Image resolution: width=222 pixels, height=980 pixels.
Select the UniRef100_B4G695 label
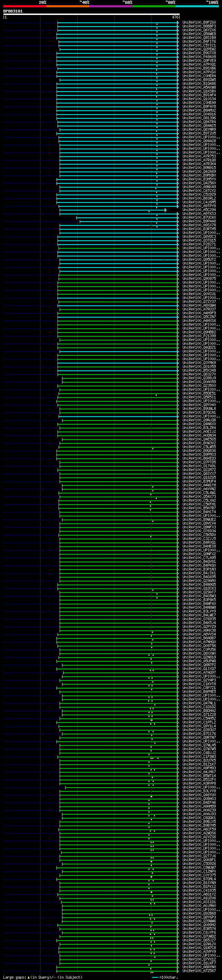coord(199,577)
